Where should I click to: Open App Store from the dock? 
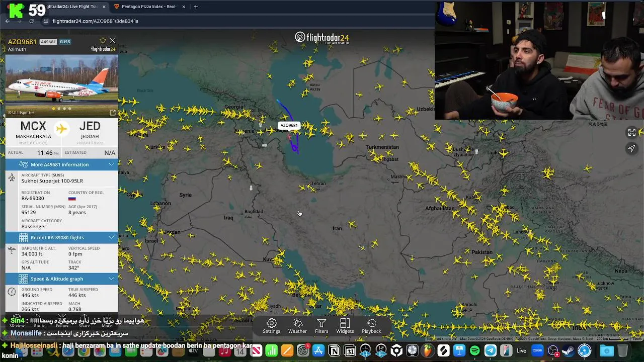click(318, 350)
